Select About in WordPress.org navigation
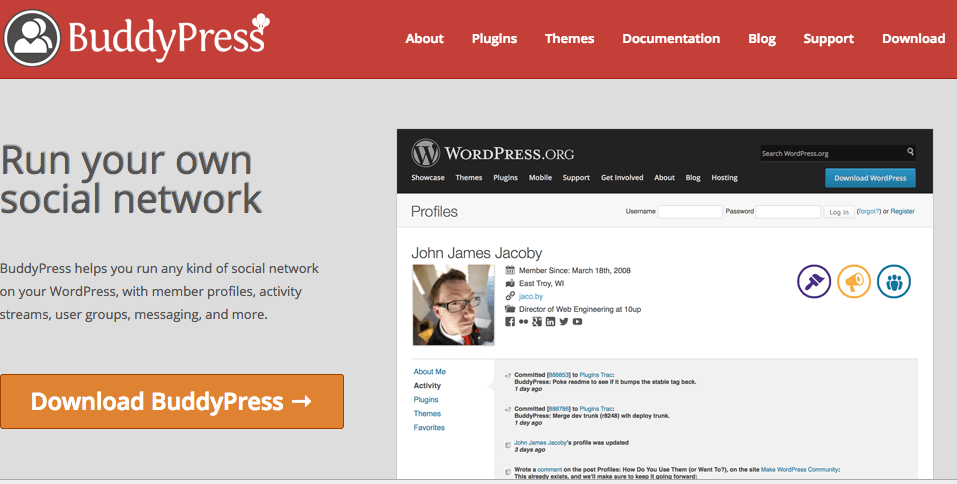 pyautogui.click(x=665, y=178)
